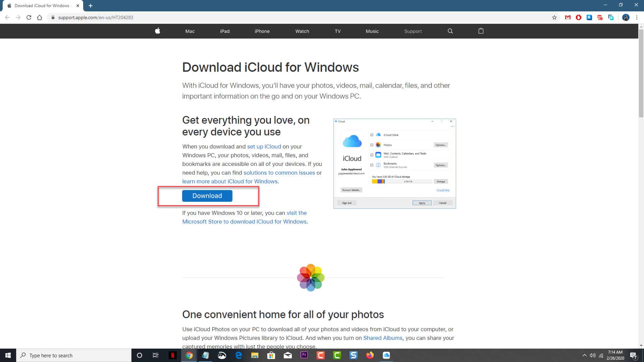Open the orange Camtasia icon in the taskbar

321,355
